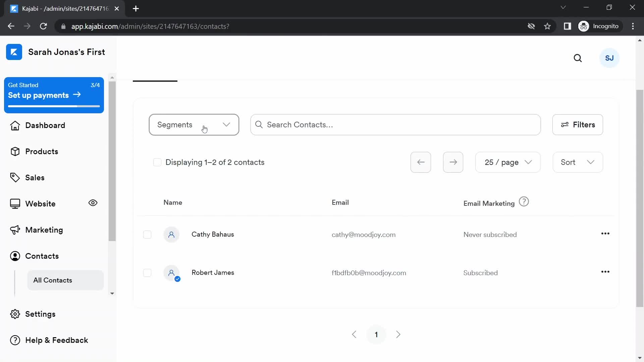The height and width of the screenshot is (362, 644).
Task: Click the Sales sidebar icon
Action: 15,177
